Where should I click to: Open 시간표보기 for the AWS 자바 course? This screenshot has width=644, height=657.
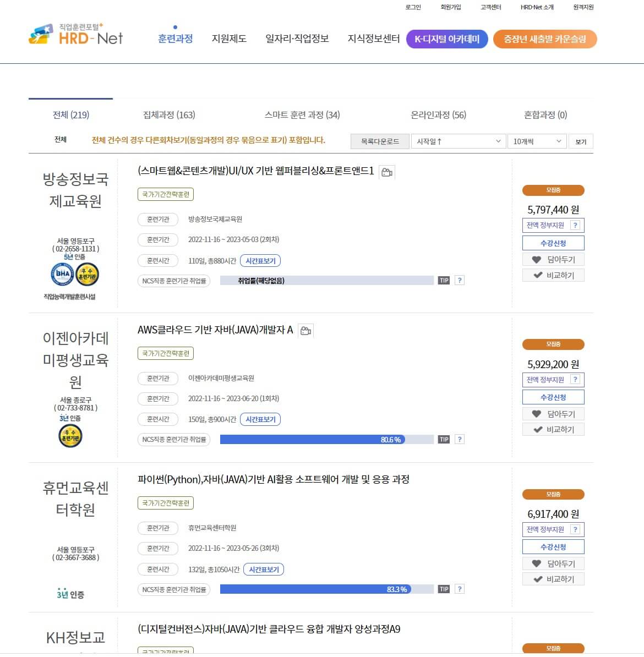[260, 419]
